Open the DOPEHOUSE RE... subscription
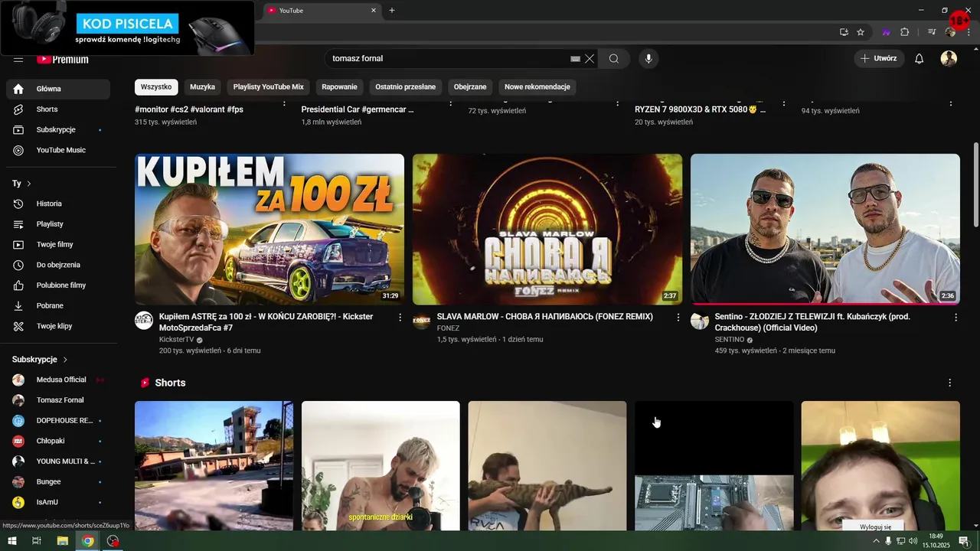Screen dimensions: 980x551 (x=58, y=421)
